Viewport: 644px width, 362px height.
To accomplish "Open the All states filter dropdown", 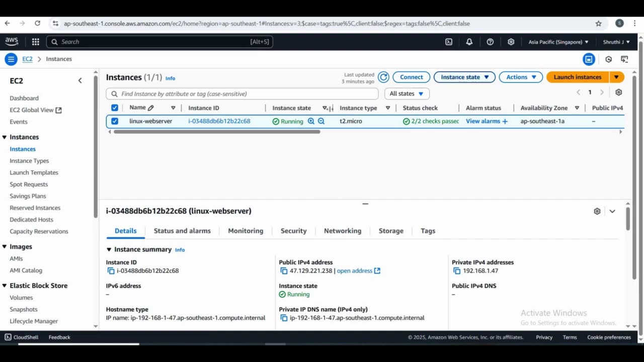I will pyautogui.click(x=407, y=94).
